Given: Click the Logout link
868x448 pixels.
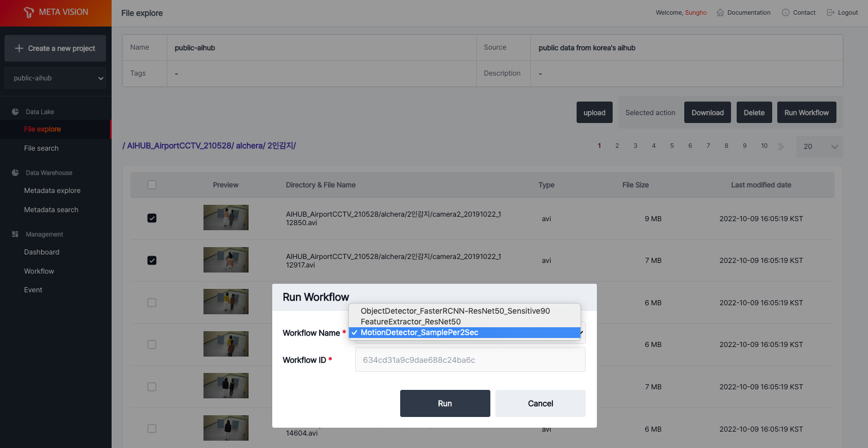Looking at the screenshot, I should tap(848, 12).
